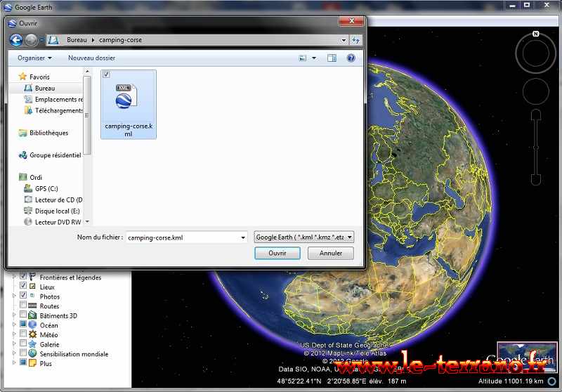The height and width of the screenshot is (392, 562).
Task: Click the look-around compass ring
Action: pyautogui.click(x=536, y=53)
